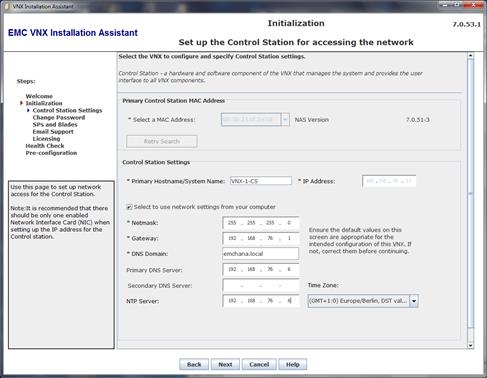Screen dimensions: 487x378
Task: Click the version number 7.0.53.1
Action: tap(466, 24)
